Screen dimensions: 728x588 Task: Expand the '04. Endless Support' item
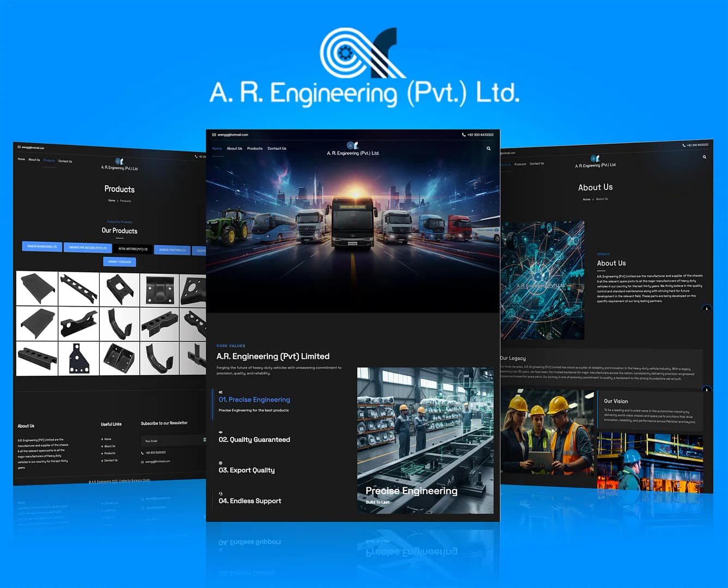click(249, 501)
